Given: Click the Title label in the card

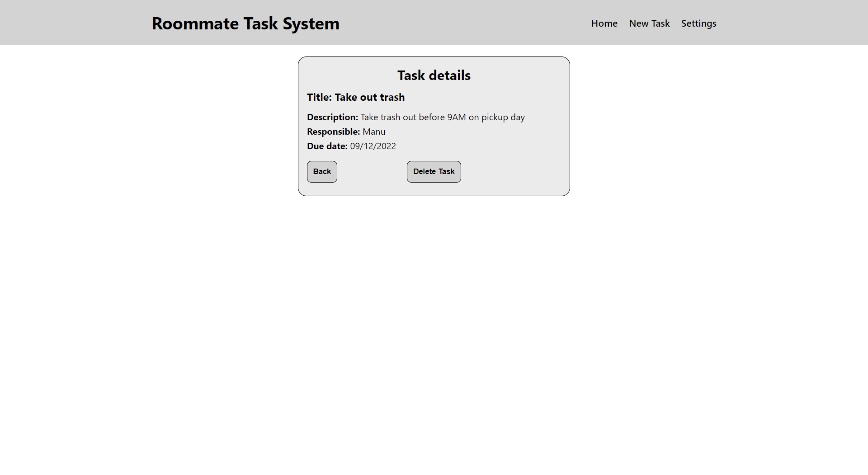Looking at the screenshot, I should coord(319,97).
